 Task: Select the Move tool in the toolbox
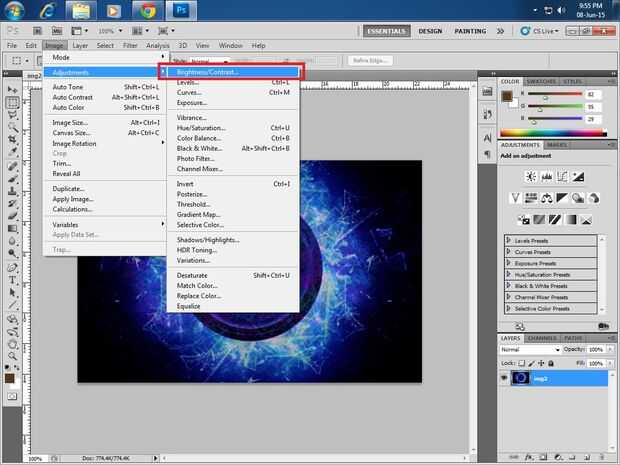(13, 88)
